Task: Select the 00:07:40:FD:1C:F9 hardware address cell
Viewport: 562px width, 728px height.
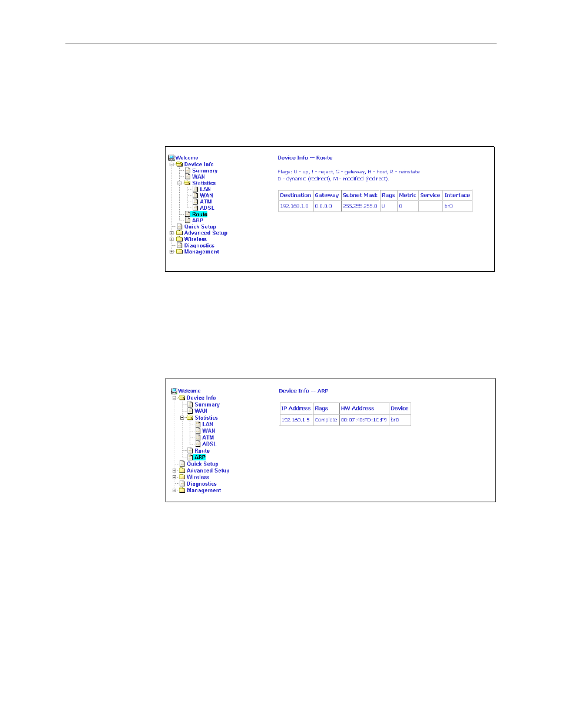Action: 364,420
